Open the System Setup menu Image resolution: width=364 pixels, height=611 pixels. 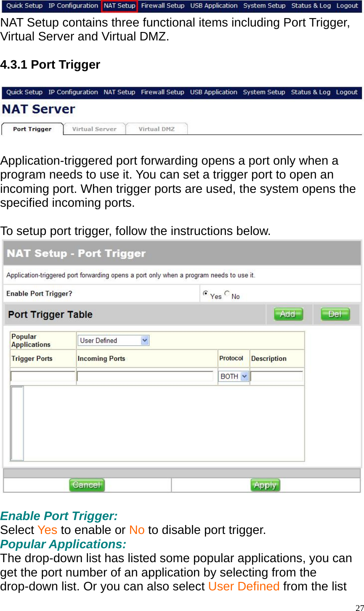264,5
